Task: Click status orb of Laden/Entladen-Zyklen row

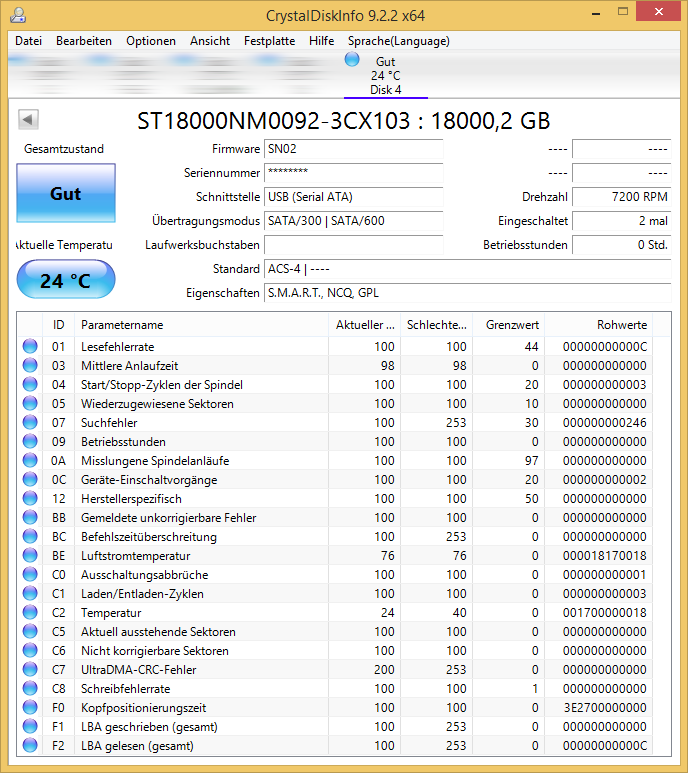Action: tap(30, 593)
